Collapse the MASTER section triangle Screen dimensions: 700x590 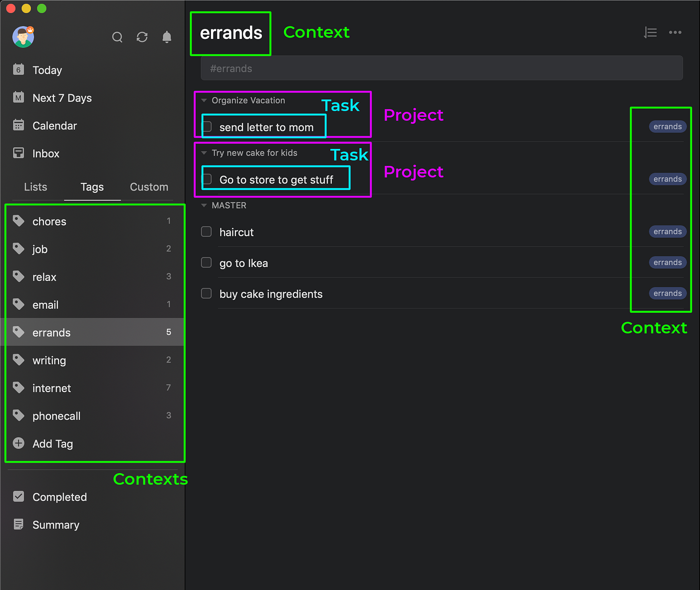(x=204, y=205)
